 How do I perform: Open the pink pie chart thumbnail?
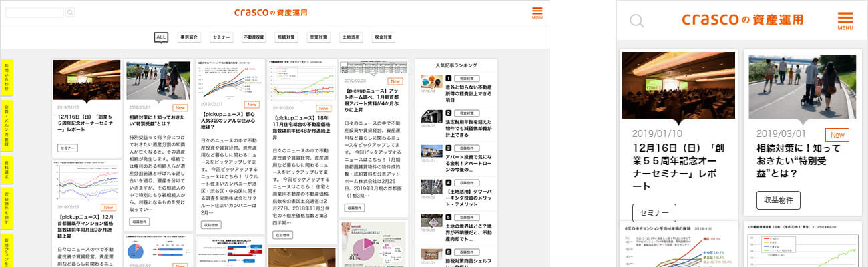click(373, 244)
